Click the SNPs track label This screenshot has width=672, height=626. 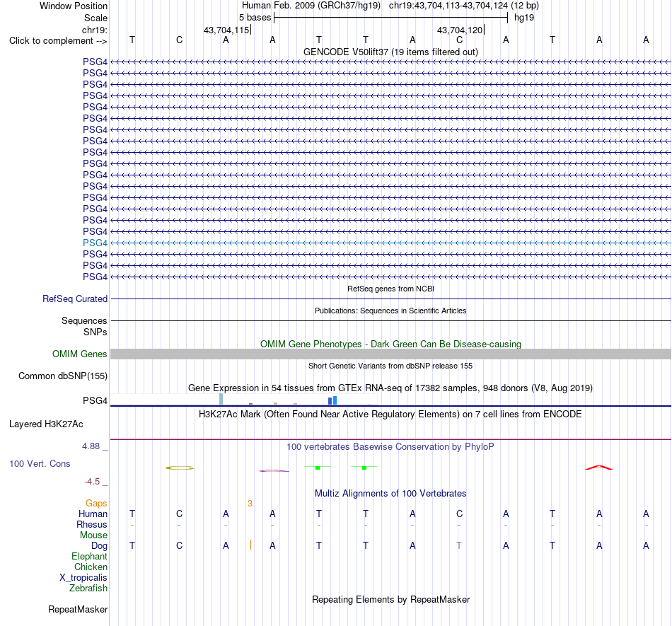coord(95,332)
